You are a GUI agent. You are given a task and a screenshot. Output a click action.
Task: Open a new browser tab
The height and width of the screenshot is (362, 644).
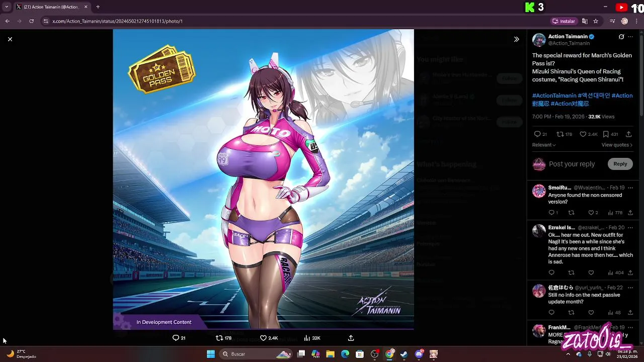tap(98, 7)
